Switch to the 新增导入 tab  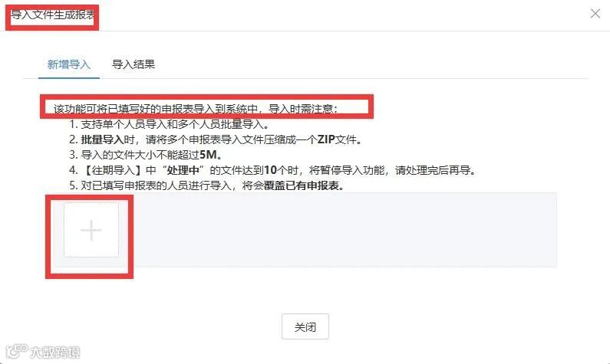point(69,64)
